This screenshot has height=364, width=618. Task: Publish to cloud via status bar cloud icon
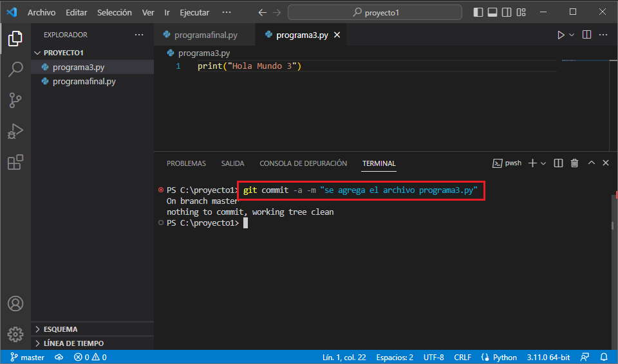59,358
